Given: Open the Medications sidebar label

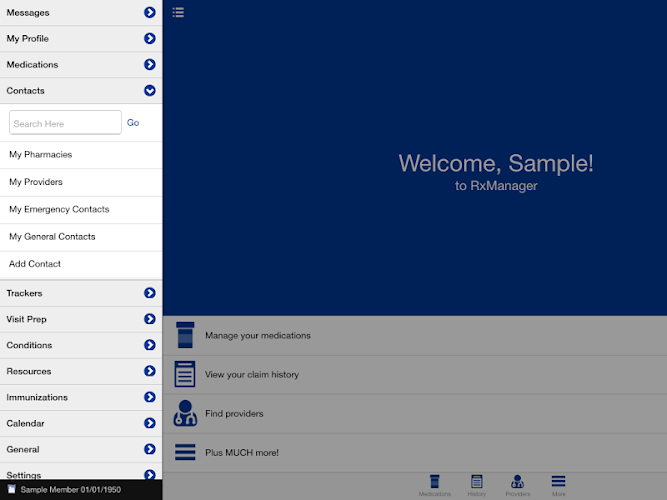Looking at the screenshot, I should 32,65.
